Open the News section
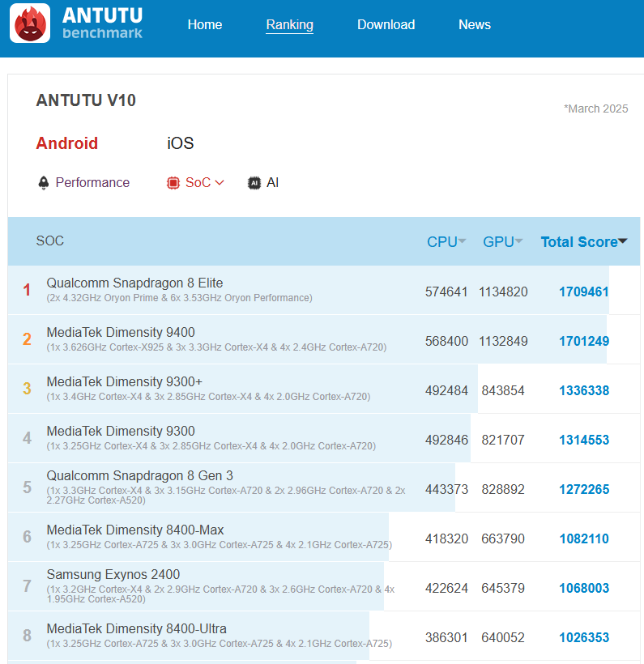 [x=475, y=24]
